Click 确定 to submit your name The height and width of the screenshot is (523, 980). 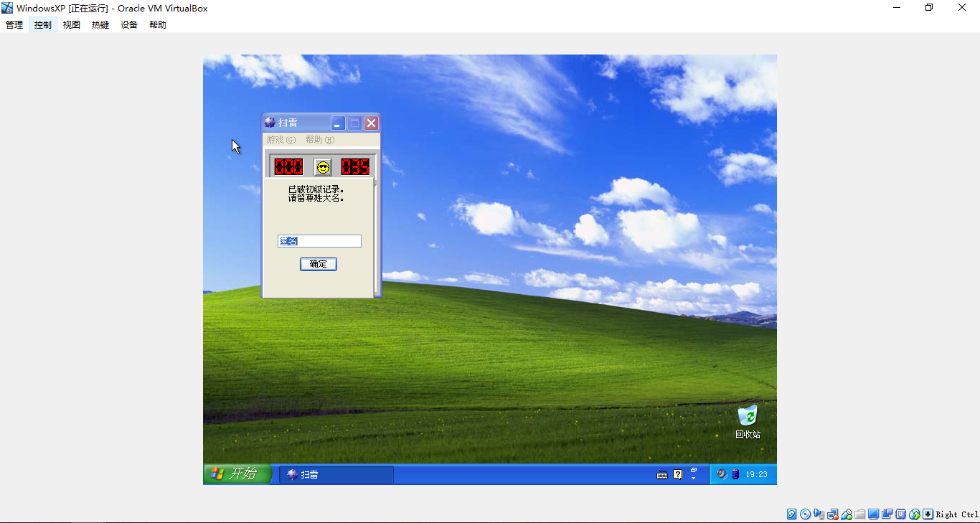point(318,264)
